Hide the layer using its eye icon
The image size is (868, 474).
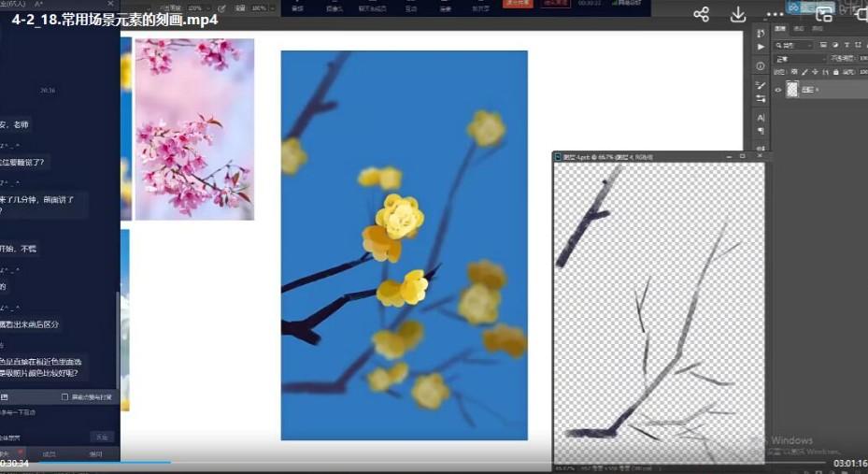click(x=778, y=90)
